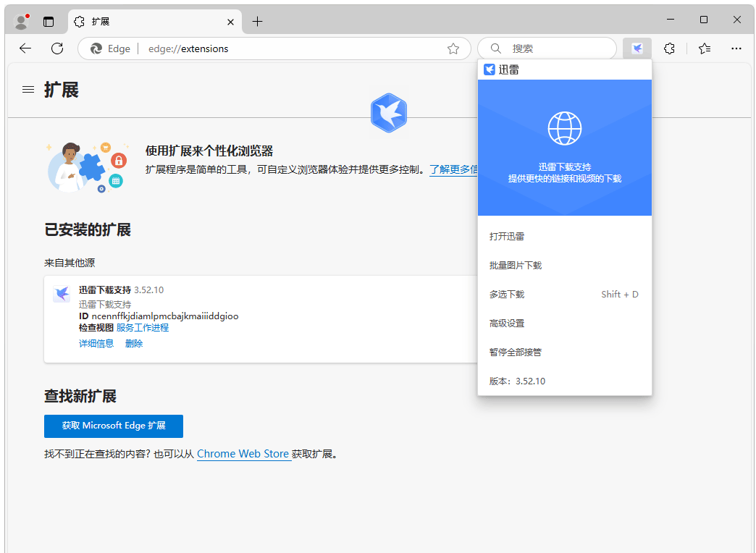Open the Favorites star-list icon
The image size is (756, 553).
[x=704, y=48]
